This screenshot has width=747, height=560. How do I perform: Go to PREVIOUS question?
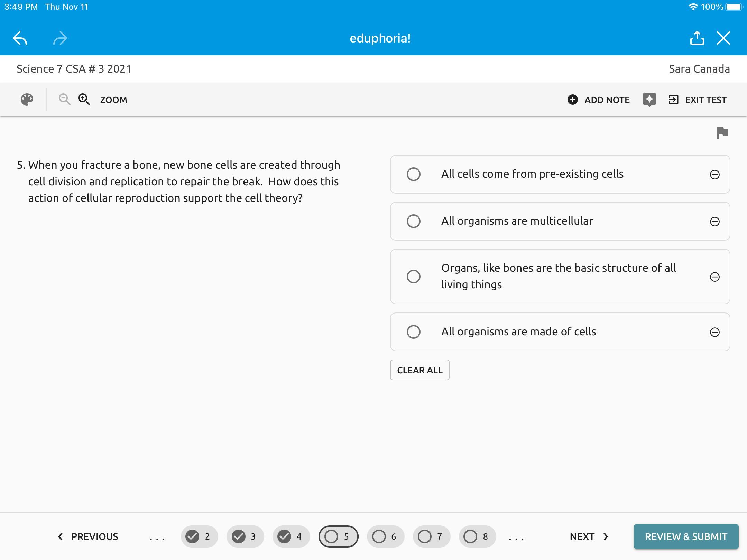click(x=88, y=536)
